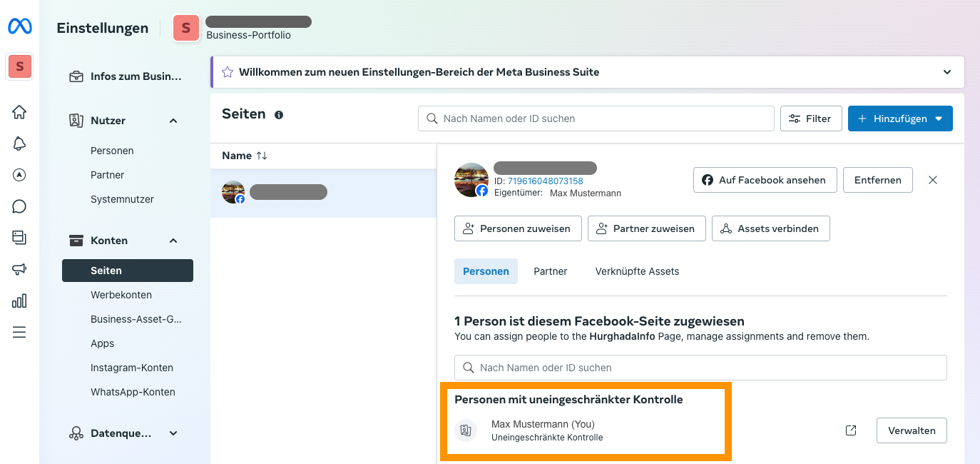The image size is (980, 464).
Task: Open the ads megaphone icon
Action: 19,269
